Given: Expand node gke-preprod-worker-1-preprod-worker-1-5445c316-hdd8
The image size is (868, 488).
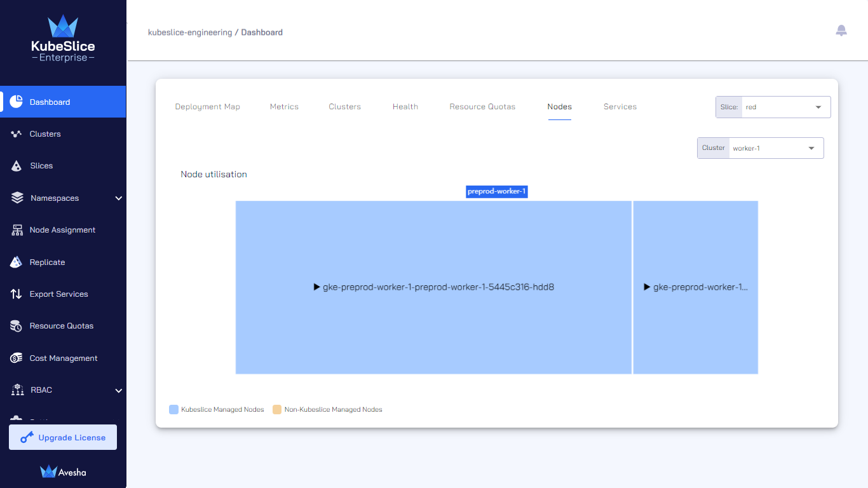Looking at the screenshot, I should [433, 287].
